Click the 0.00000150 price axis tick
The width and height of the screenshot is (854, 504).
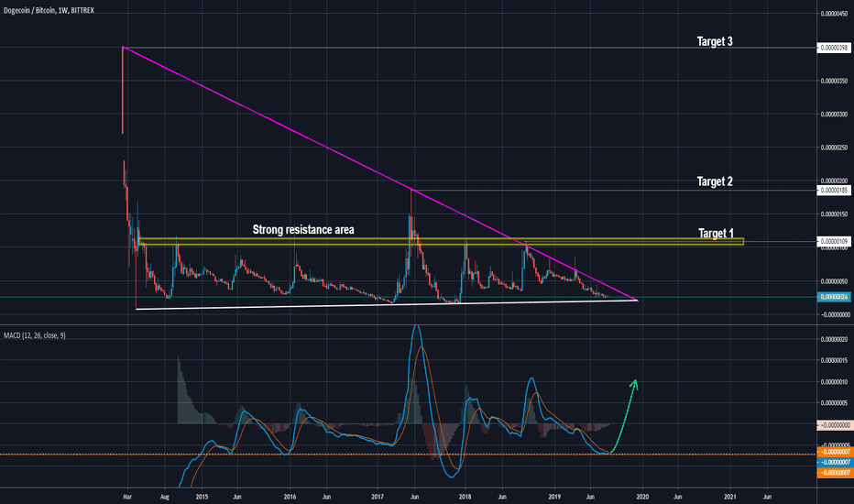point(835,214)
